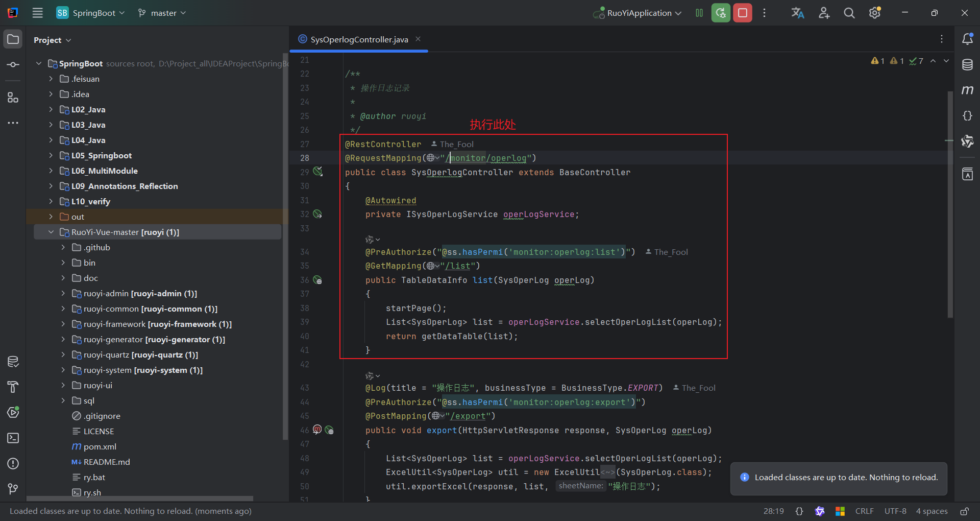Open the line 28:19 caret position indicator
Viewport: 980px width, 521px height.
coord(773,511)
